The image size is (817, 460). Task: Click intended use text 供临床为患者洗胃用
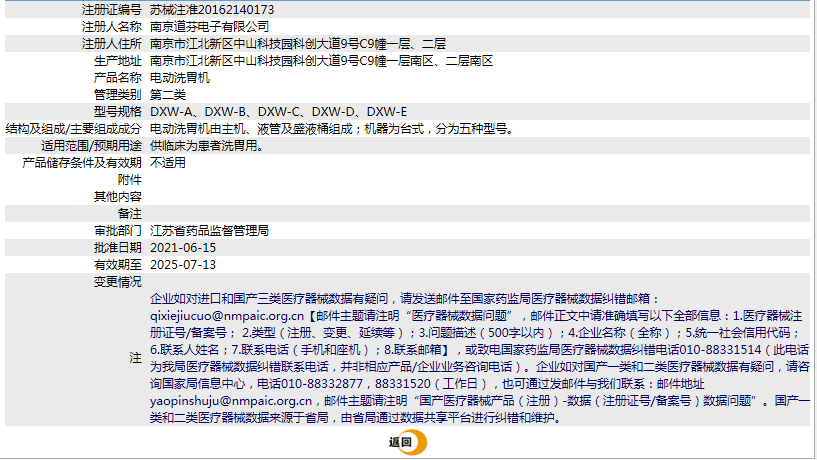(x=207, y=146)
